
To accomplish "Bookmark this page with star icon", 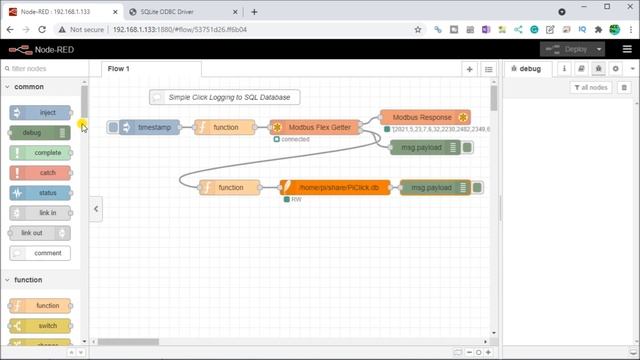I will 418,29.
